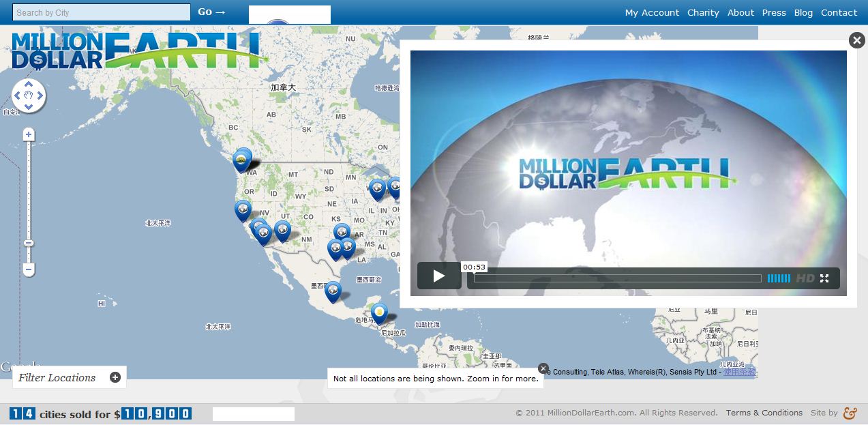This screenshot has width=868, height=425.
Task: Expand the Filter Locations panel
Action: click(x=115, y=377)
